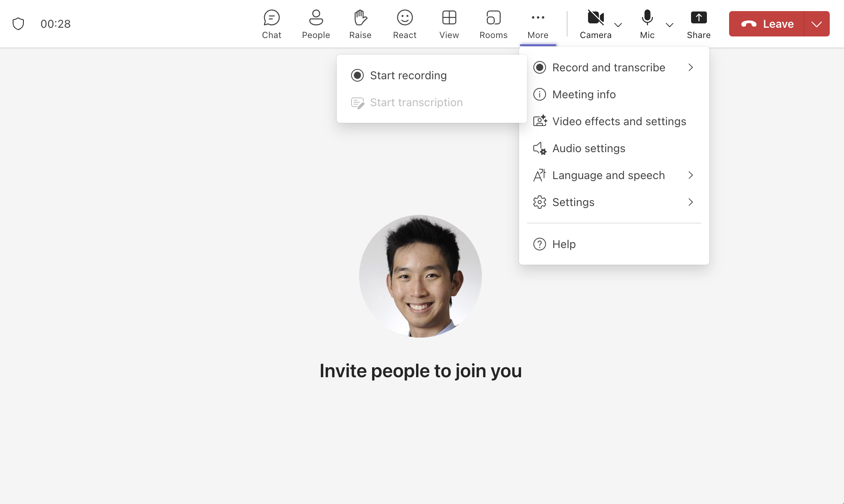Mute the Mic
The image size is (844, 504).
click(x=647, y=24)
